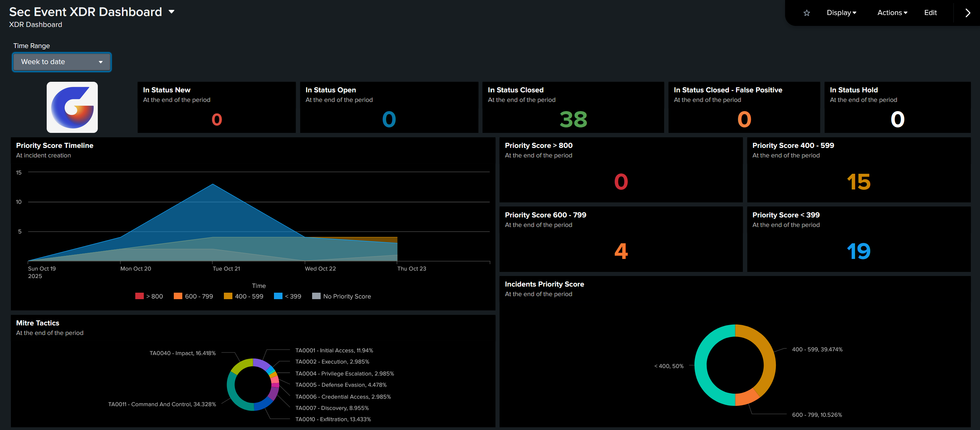Toggle the 400 - 599 legend swatch
Viewport: 980px width, 430px height.
pyautogui.click(x=228, y=296)
